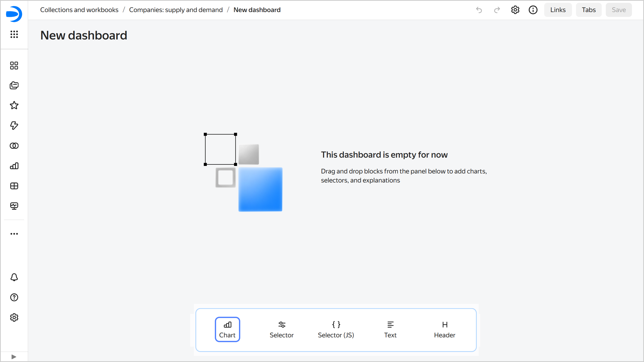
Task: Click the dashboard info icon
Action: (x=533, y=10)
